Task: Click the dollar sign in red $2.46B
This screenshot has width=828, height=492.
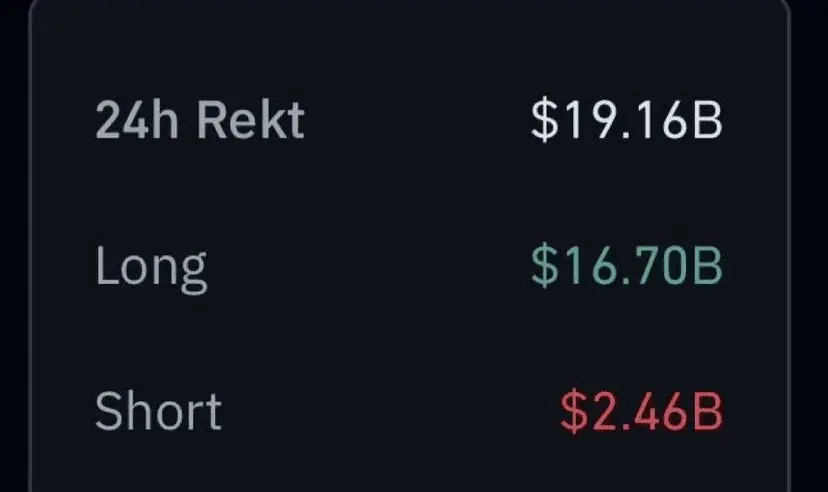Action: pos(572,412)
